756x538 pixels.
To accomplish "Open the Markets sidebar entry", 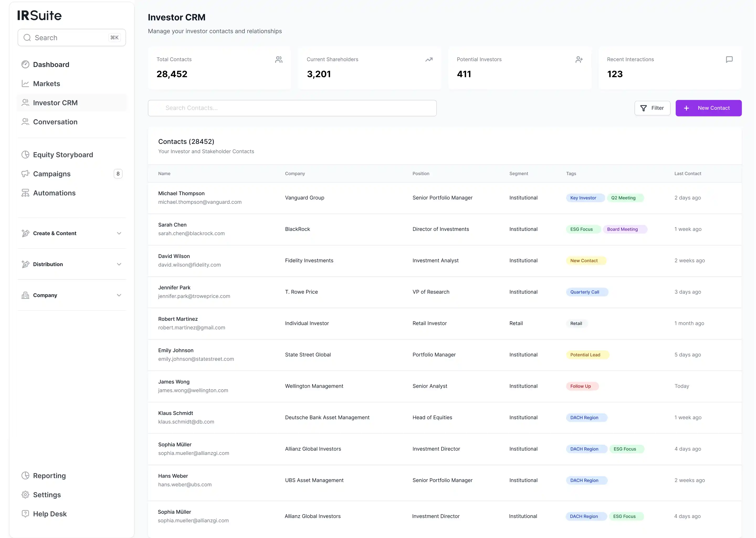I will (x=46, y=84).
